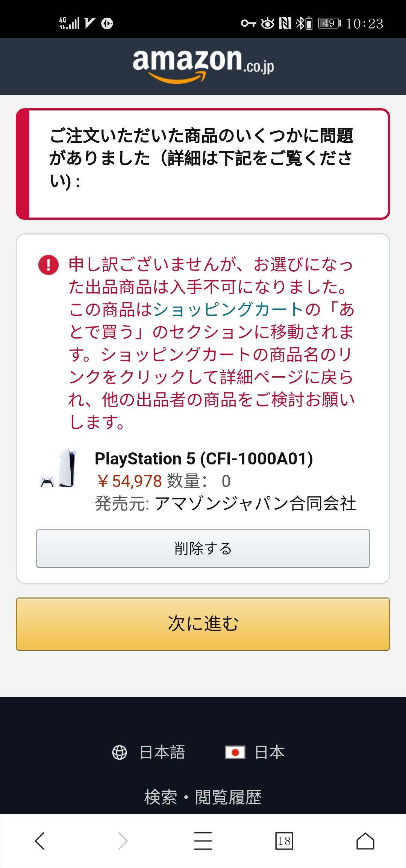This screenshot has height=868, width=406.
Task: Show the 18 open tabs
Action: coord(284,841)
